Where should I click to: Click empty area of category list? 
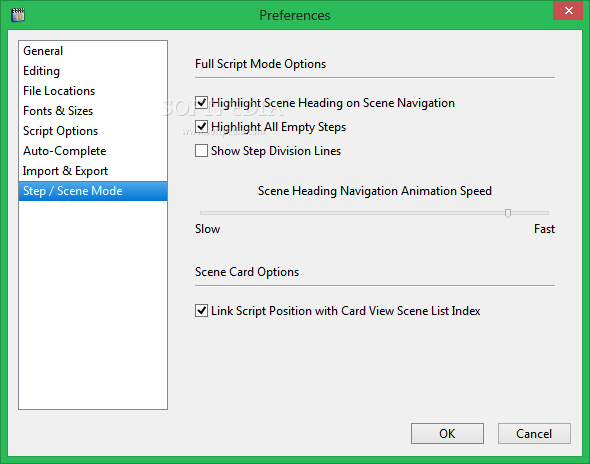point(93,305)
